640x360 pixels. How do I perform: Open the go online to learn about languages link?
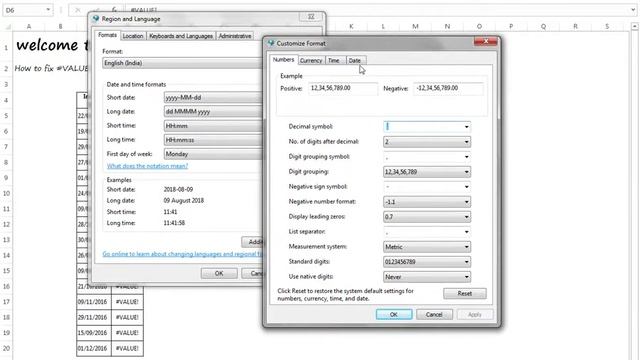pyautogui.click(x=182, y=254)
